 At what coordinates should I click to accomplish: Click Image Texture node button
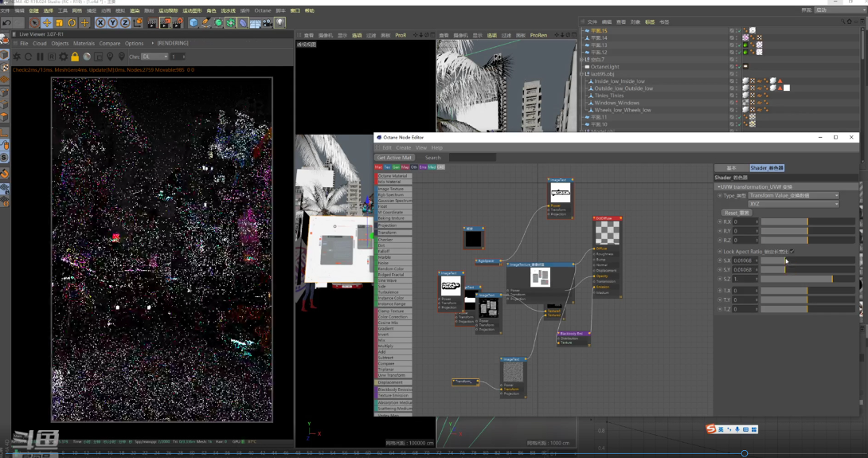(393, 189)
